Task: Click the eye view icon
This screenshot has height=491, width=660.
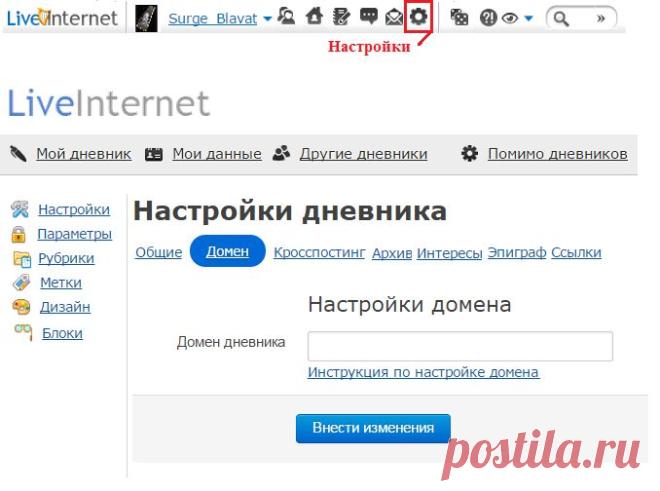Action: click(x=510, y=18)
